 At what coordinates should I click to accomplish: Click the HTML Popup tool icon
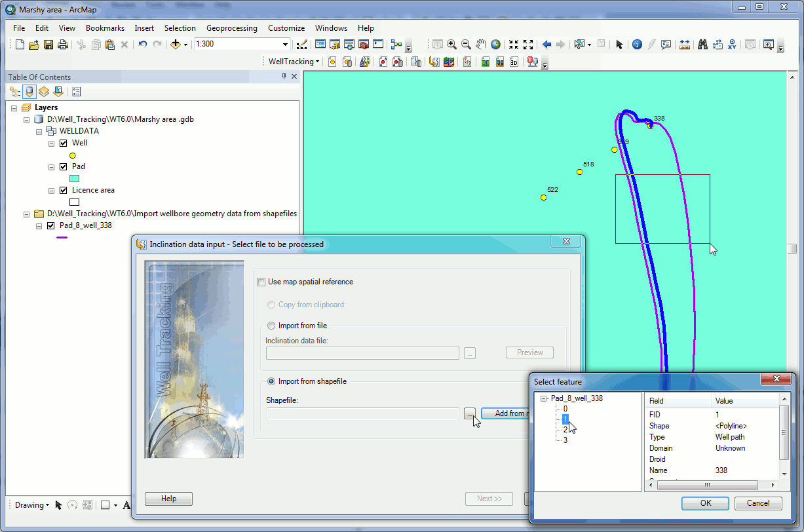tap(666, 45)
